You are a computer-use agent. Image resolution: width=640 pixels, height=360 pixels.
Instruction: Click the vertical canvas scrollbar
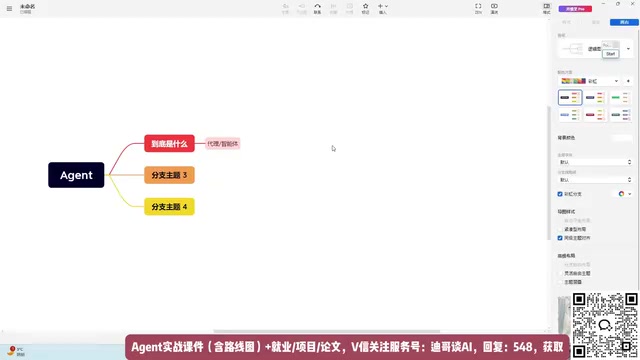pos(549,173)
